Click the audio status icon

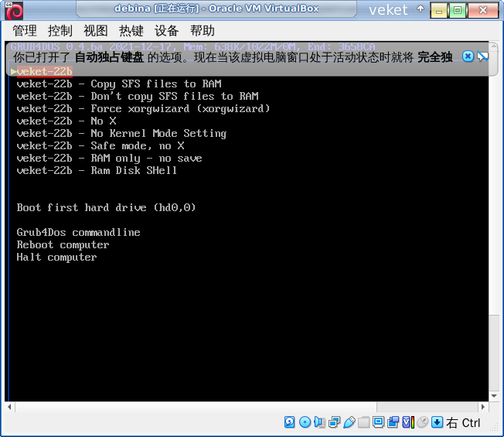[319, 422]
